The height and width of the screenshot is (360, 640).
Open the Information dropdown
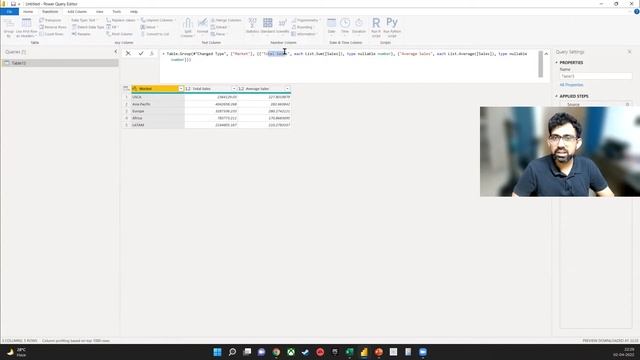304,34
